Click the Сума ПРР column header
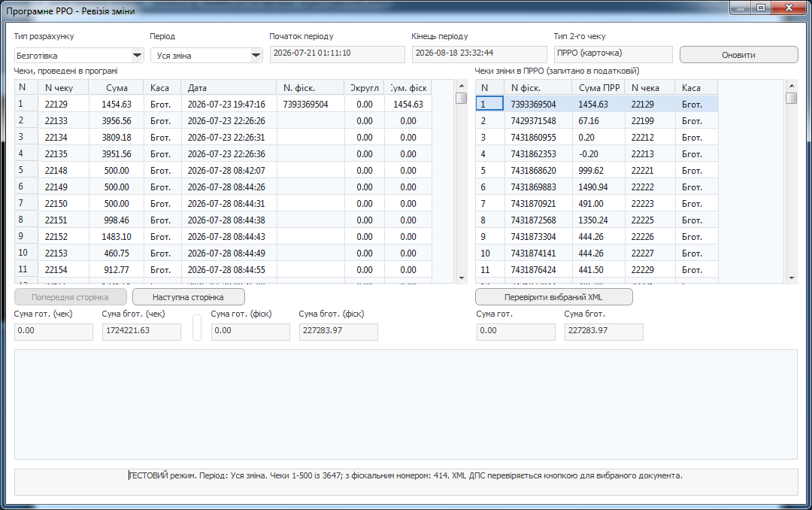Viewport: 812px width, 510px height. point(598,87)
